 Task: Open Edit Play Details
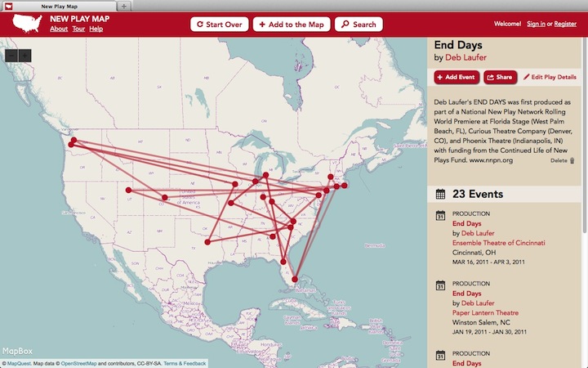(550, 77)
